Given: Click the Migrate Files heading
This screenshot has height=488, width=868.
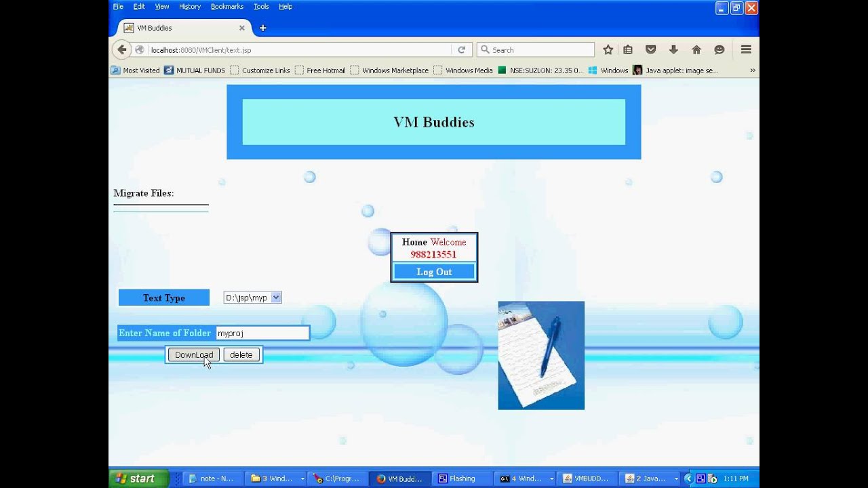Looking at the screenshot, I should click(144, 193).
